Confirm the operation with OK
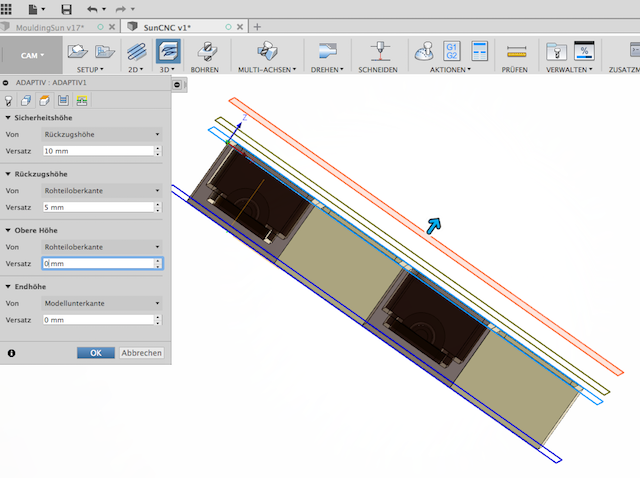 tap(96, 353)
